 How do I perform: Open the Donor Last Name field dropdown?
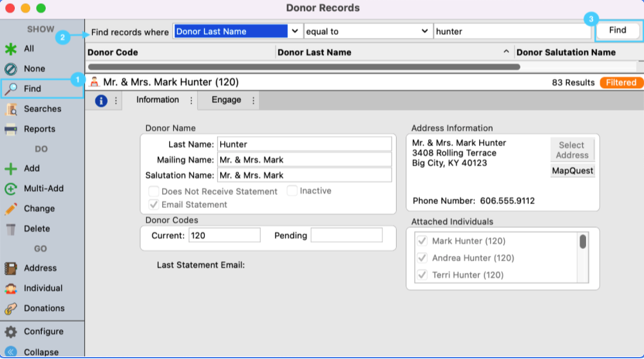[295, 31]
